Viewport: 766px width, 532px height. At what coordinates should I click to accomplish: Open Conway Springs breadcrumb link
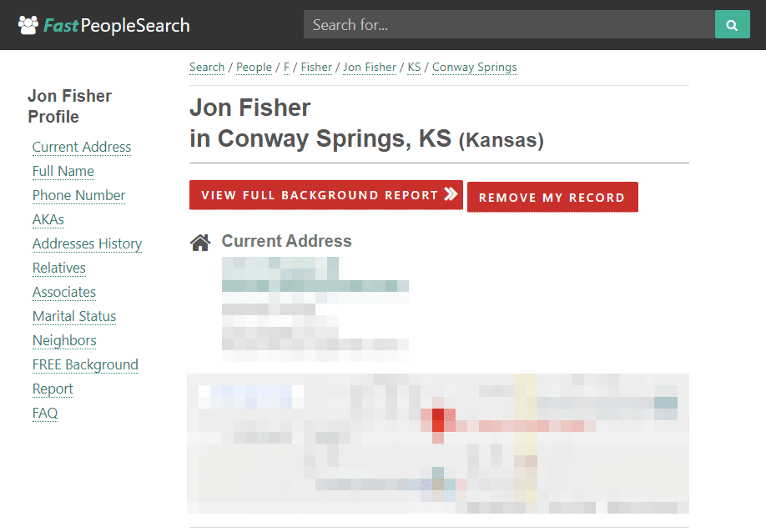coord(474,68)
